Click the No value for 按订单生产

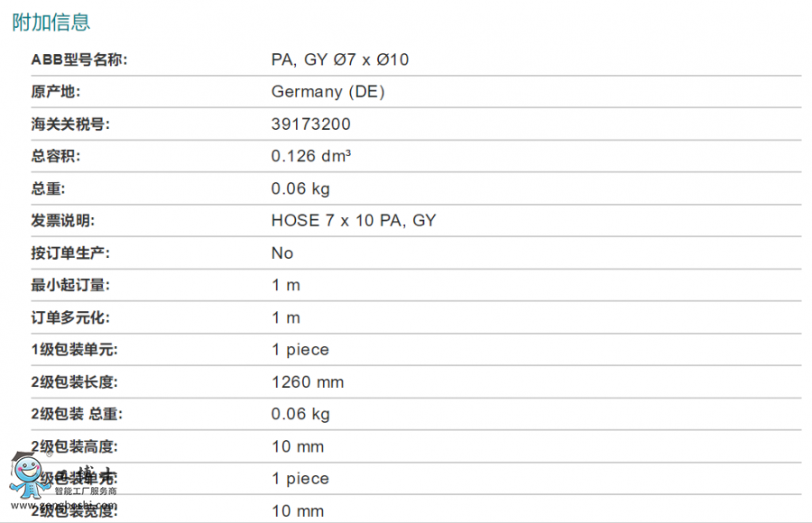coord(282,253)
